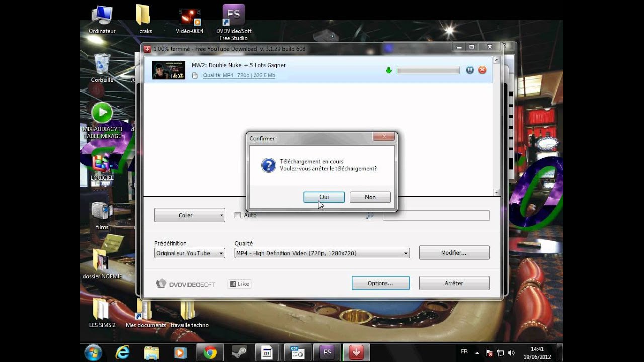Click the download list scroll down arrow
Viewport: 644px width, 362px height.
pyautogui.click(x=496, y=192)
